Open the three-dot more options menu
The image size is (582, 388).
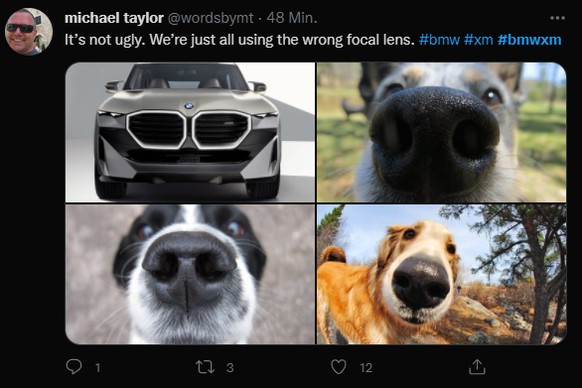pos(557,18)
